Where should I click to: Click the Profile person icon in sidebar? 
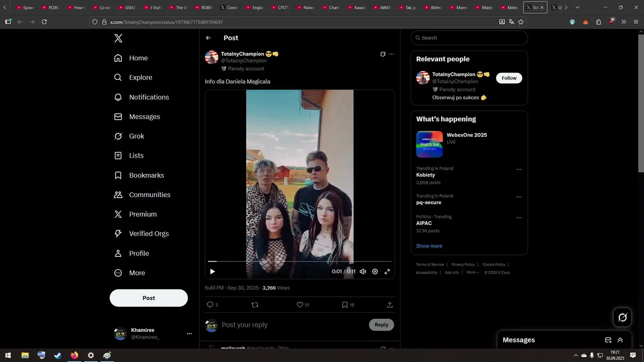[118, 253]
